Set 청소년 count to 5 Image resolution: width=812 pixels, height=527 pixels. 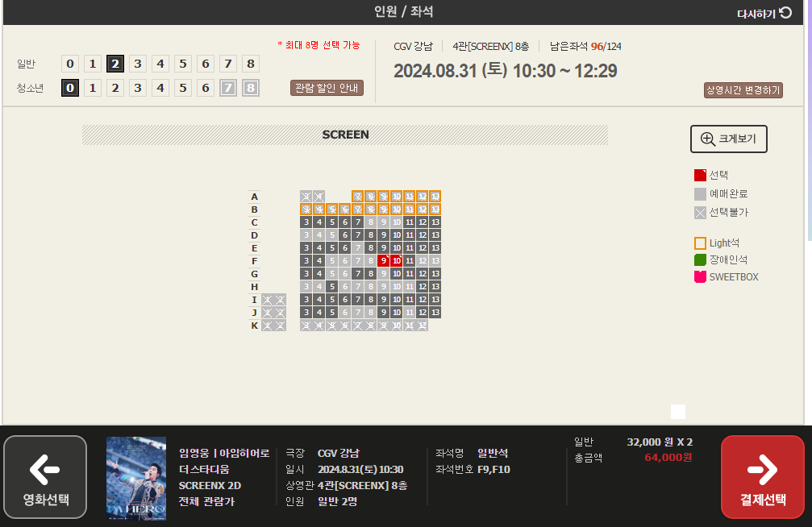[x=183, y=88]
